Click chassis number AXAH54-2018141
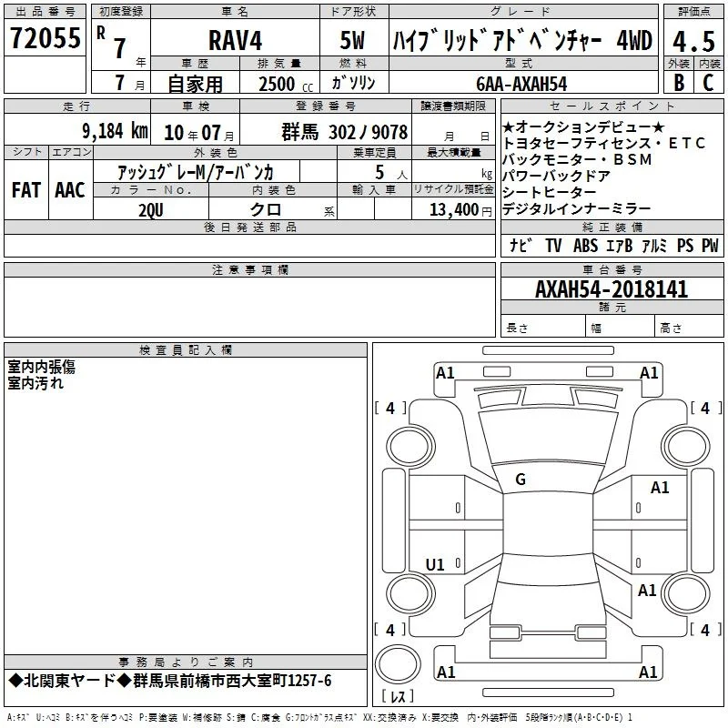The height and width of the screenshot is (728, 728). pyautogui.click(x=612, y=289)
